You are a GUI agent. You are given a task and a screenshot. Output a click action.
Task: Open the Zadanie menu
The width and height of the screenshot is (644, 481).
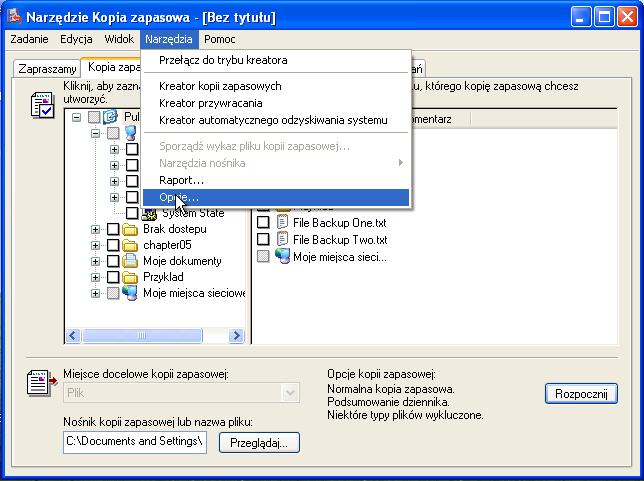click(x=29, y=39)
